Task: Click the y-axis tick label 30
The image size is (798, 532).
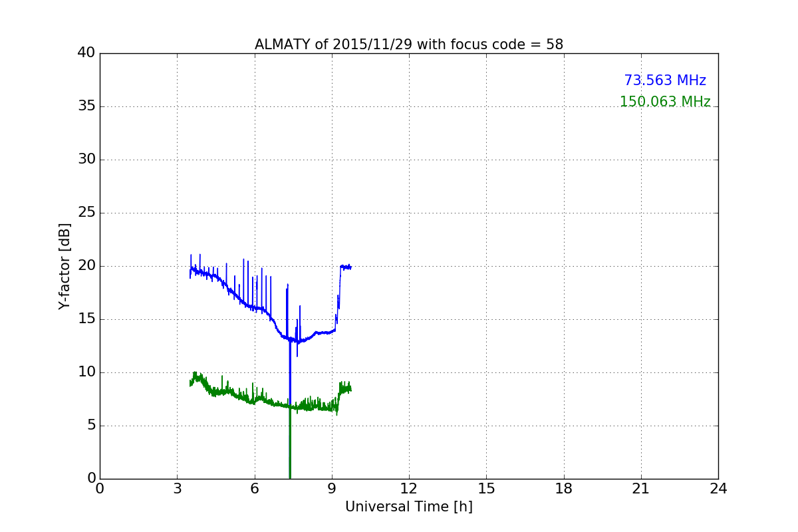Action: [x=86, y=160]
